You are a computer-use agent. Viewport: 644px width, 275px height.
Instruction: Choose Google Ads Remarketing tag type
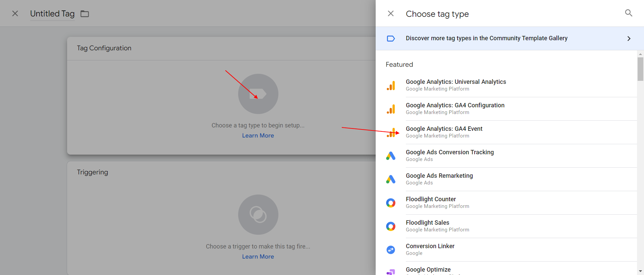439,176
